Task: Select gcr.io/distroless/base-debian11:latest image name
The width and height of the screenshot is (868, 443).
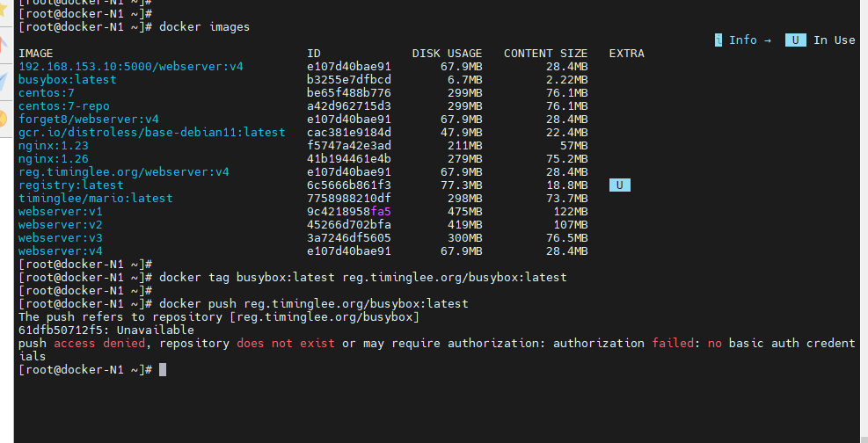Action: pyautogui.click(x=152, y=132)
